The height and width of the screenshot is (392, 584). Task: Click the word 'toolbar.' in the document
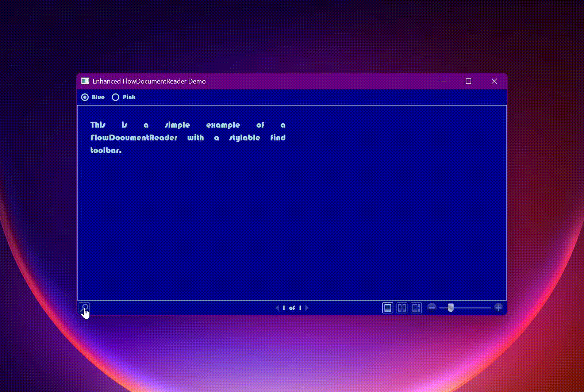pyautogui.click(x=106, y=150)
